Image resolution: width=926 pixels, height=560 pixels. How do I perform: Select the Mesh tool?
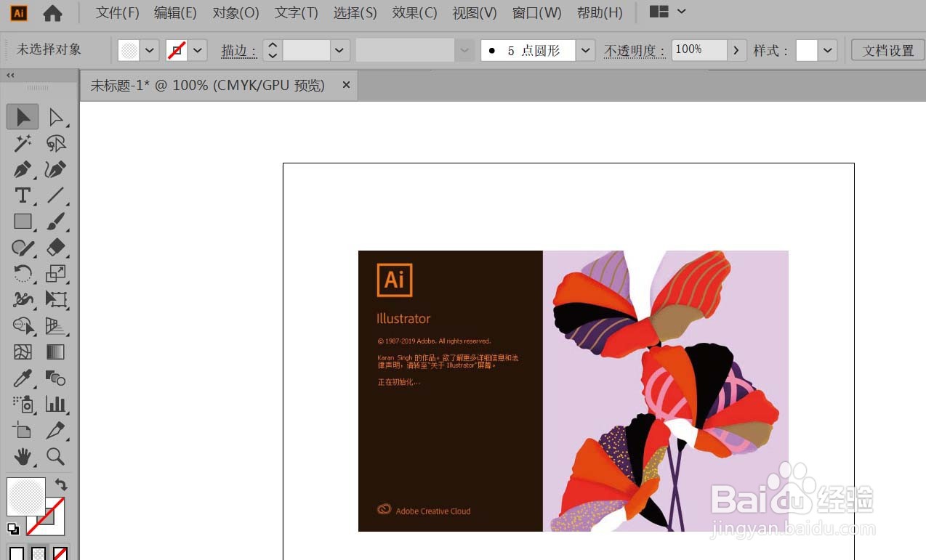(23, 352)
